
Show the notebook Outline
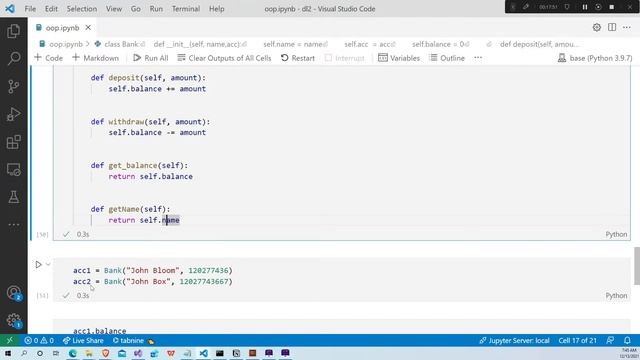pos(447,58)
